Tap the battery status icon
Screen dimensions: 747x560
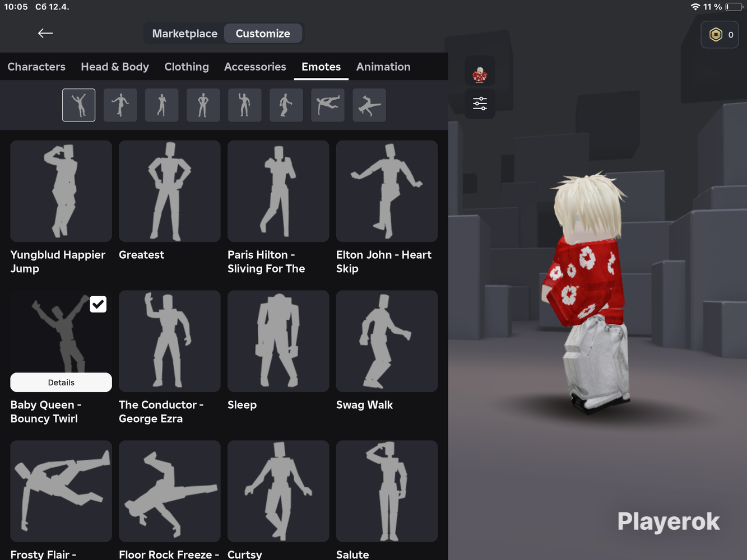[x=734, y=7]
